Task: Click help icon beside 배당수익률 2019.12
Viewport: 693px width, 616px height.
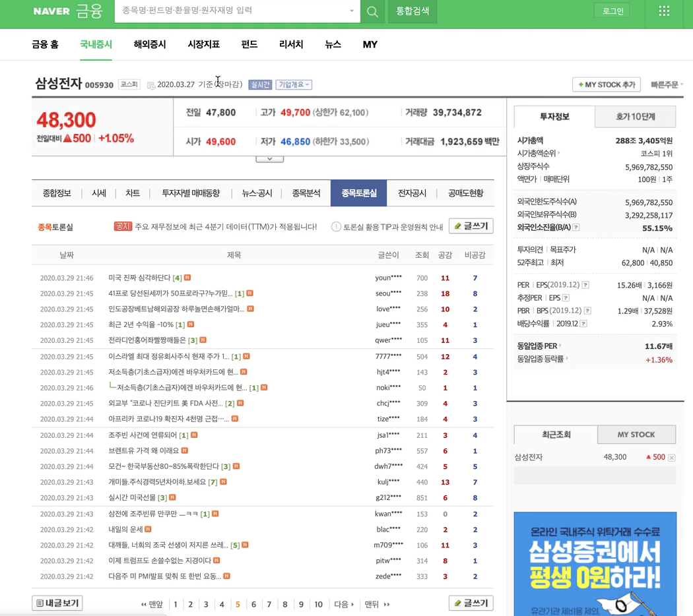Action: [583, 324]
